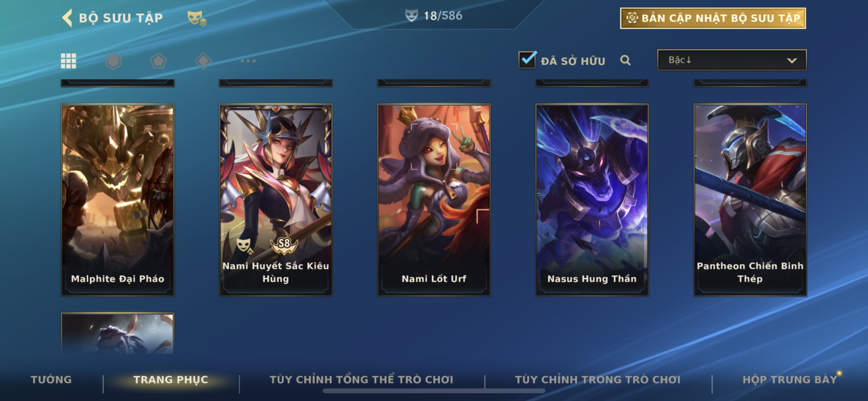Click Bản Cập Nhật Bộ Sưu Tập button

tap(713, 18)
